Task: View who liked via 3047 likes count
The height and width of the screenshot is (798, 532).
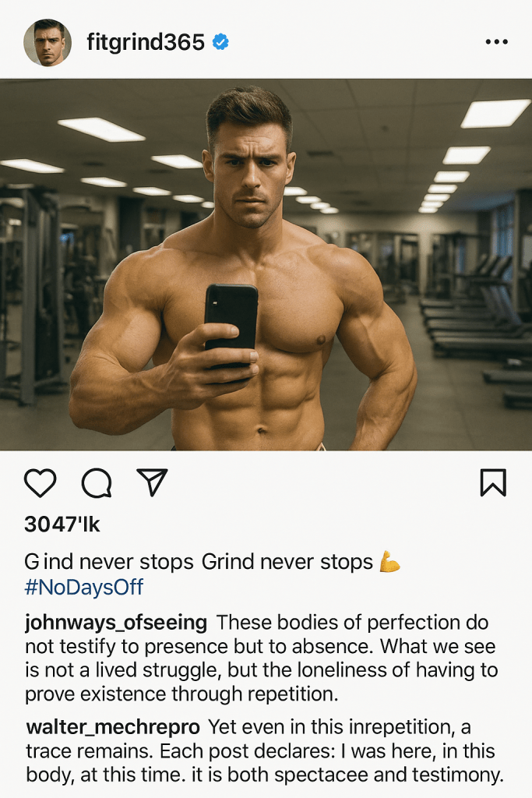Action: (x=62, y=524)
